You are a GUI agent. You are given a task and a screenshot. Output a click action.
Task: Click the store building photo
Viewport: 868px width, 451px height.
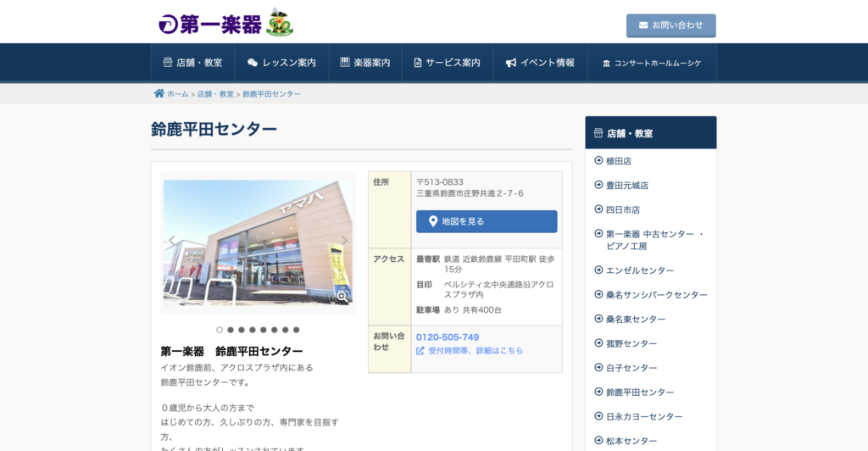tap(258, 242)
